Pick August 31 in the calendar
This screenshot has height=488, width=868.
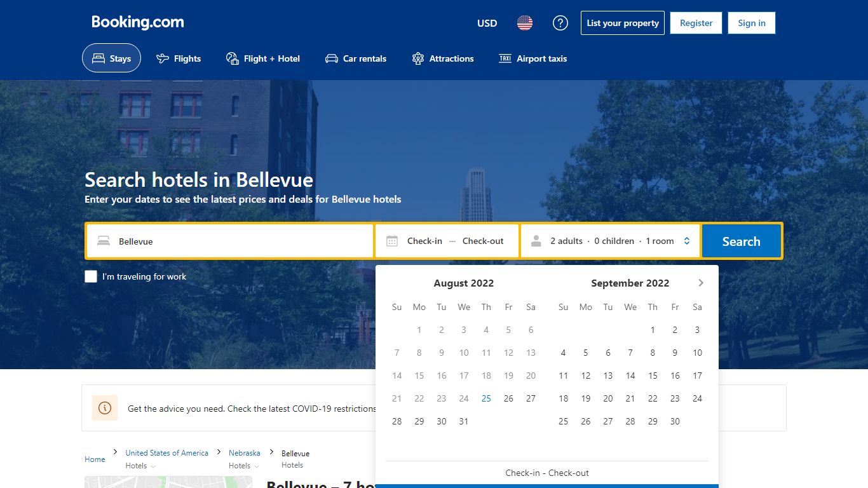click(x=464, y=421)
